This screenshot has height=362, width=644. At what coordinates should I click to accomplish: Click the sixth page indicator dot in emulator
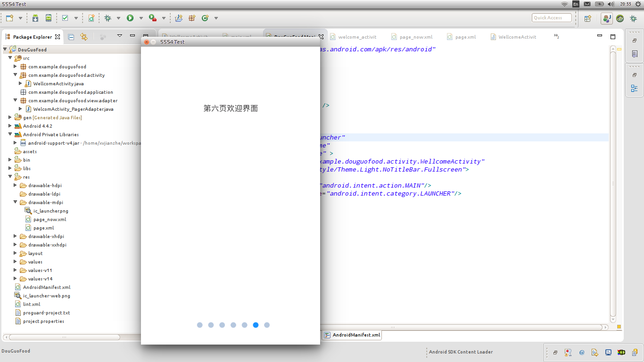point(256,325)
